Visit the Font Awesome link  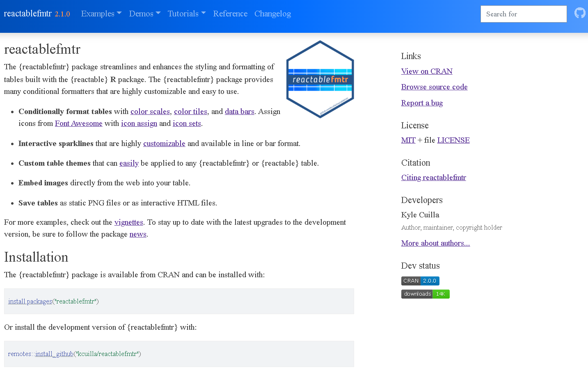[x=79, y=123]
